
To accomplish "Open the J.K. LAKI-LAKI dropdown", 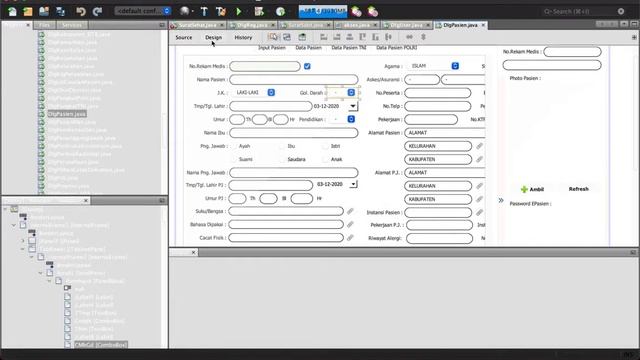I will [253, 93].
